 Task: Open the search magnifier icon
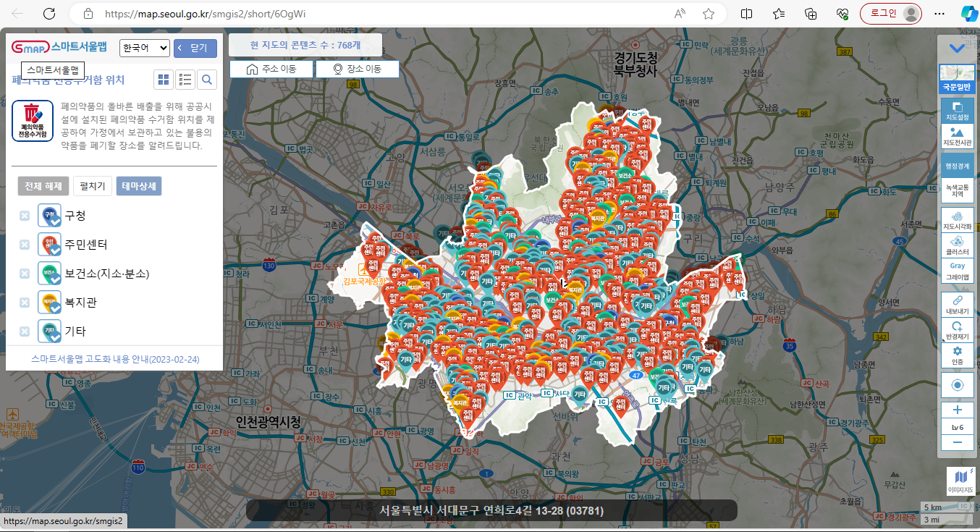coord(207,80)
